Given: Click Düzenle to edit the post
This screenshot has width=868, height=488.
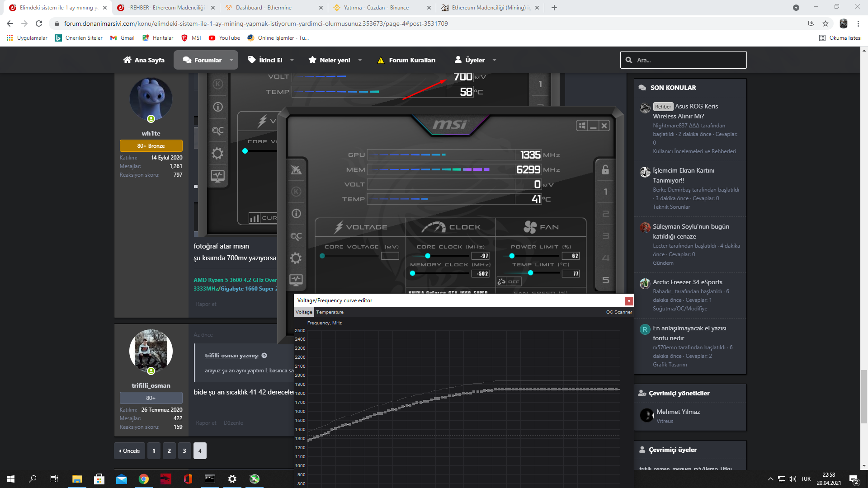Looking at the screenshot, I should pos(233,423).
